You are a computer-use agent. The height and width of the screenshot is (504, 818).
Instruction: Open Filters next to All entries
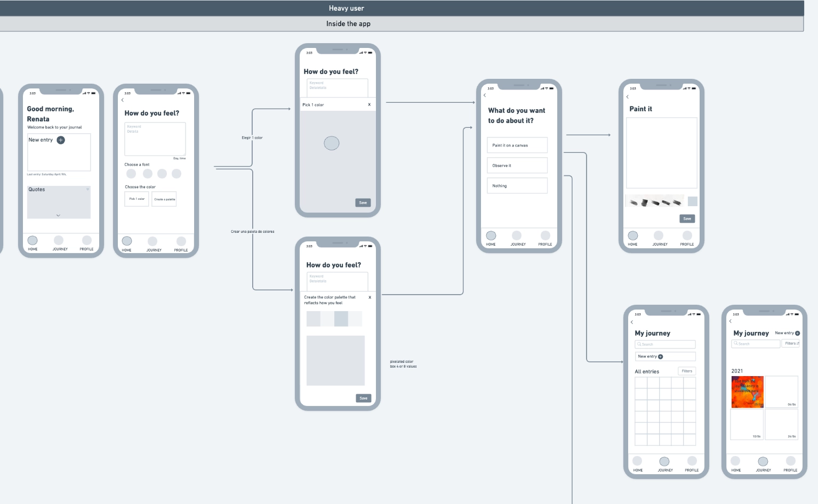[x=687, y=371]
